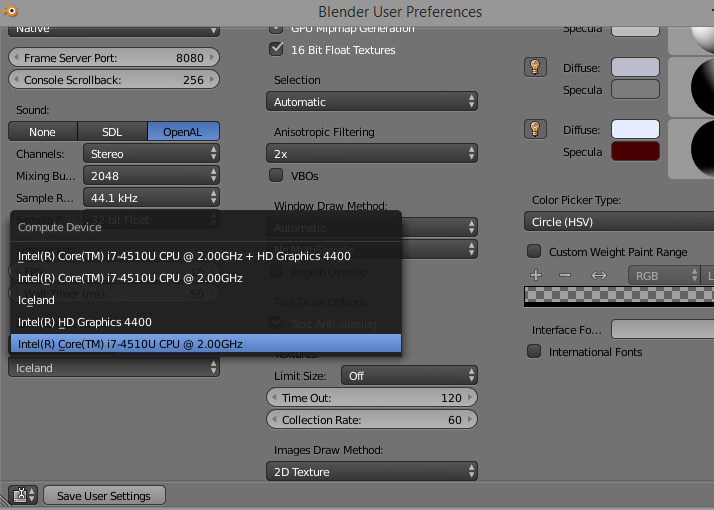Tick the International Fonts checkbox
The image size is (714, 510).
(x=535, y=351)
